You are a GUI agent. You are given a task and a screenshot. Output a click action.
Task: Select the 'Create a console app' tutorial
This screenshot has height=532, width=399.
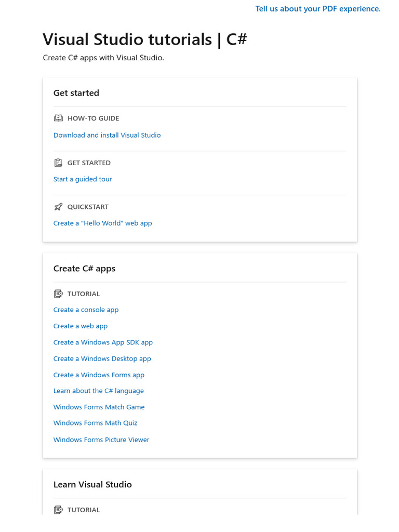coord(86,310)
